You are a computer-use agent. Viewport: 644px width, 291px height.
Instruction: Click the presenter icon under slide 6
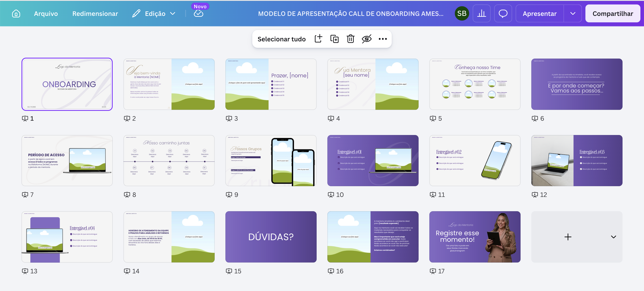535,118
